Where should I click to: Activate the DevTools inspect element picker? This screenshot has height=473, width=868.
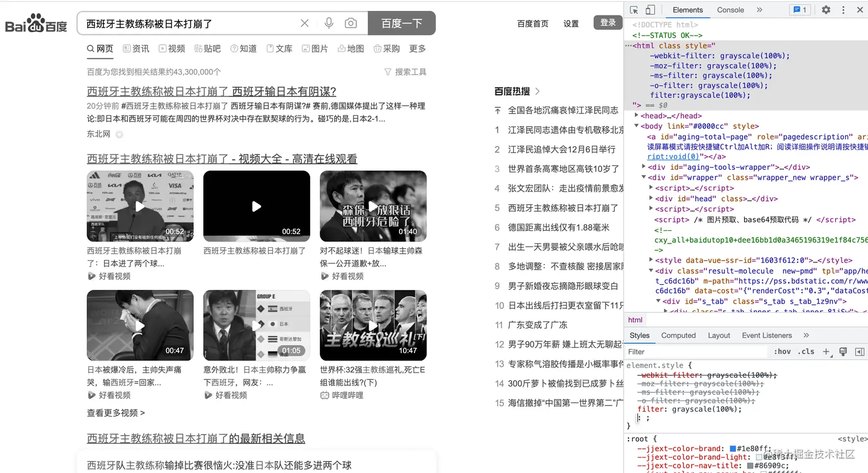[x=634, y=10]
